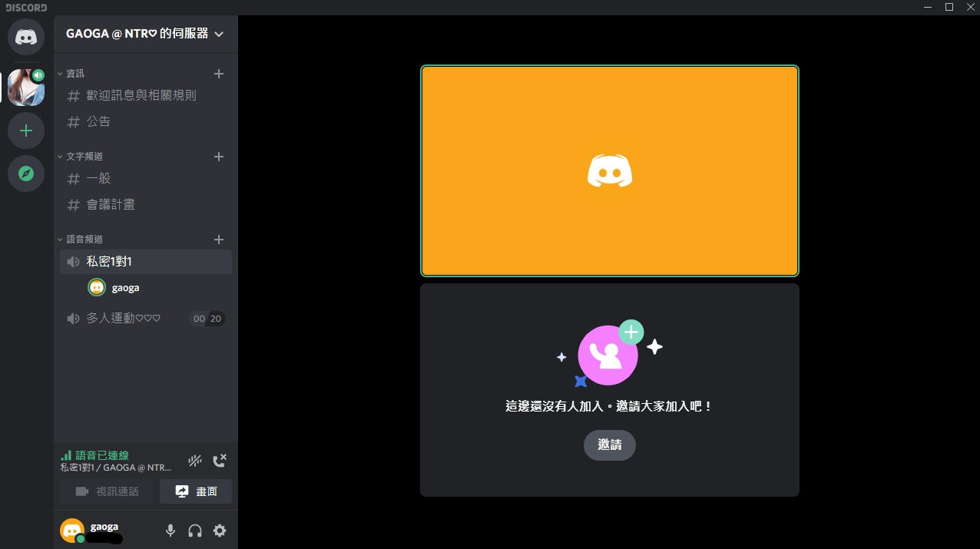This screenshot has width=980, height=549.
Task: Deafen with headphones icon
Action: click(x=195, y=531)
